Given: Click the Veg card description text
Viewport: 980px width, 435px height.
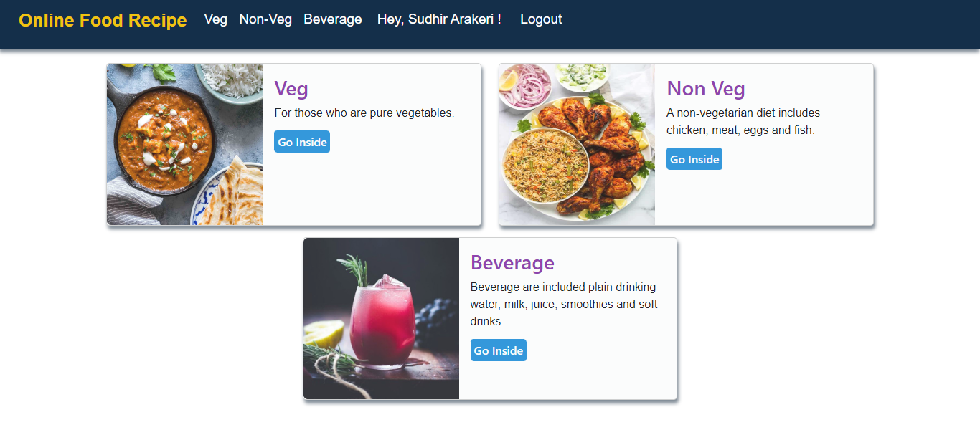Looking at the screenshot, I should [364, 113].
